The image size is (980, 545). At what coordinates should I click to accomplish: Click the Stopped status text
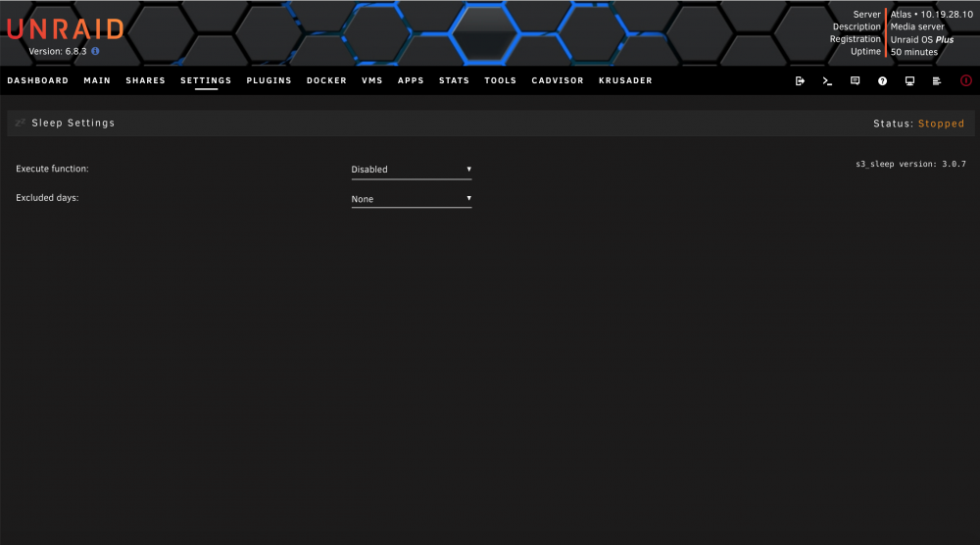pos(941,124)
